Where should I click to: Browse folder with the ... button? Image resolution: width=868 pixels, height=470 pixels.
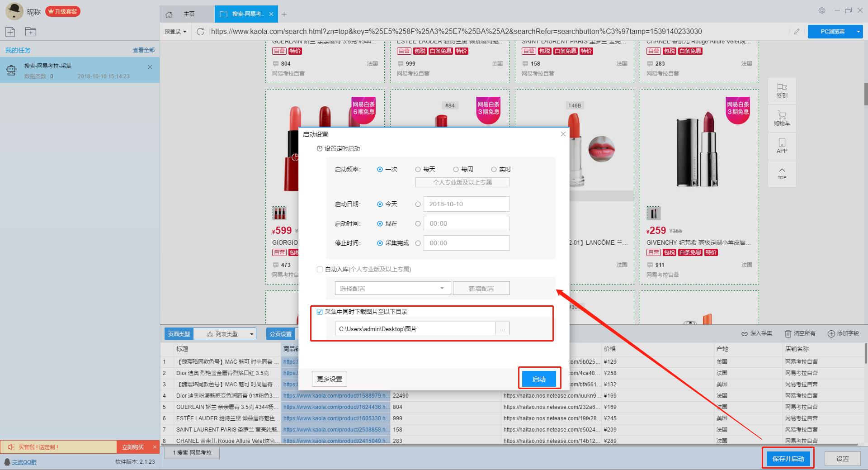502,329
